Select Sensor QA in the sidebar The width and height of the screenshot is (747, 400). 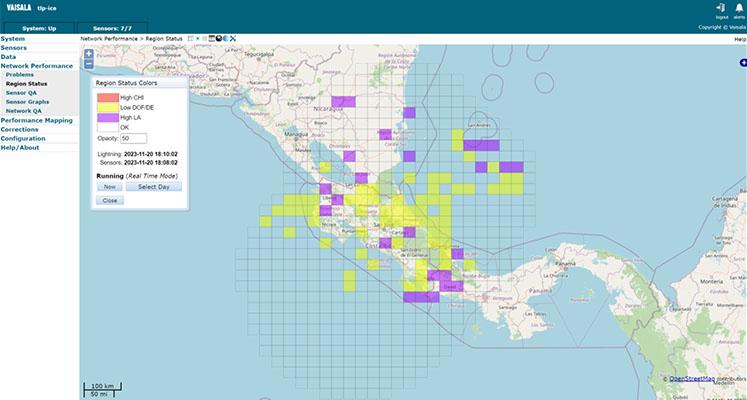pos(21,93)
